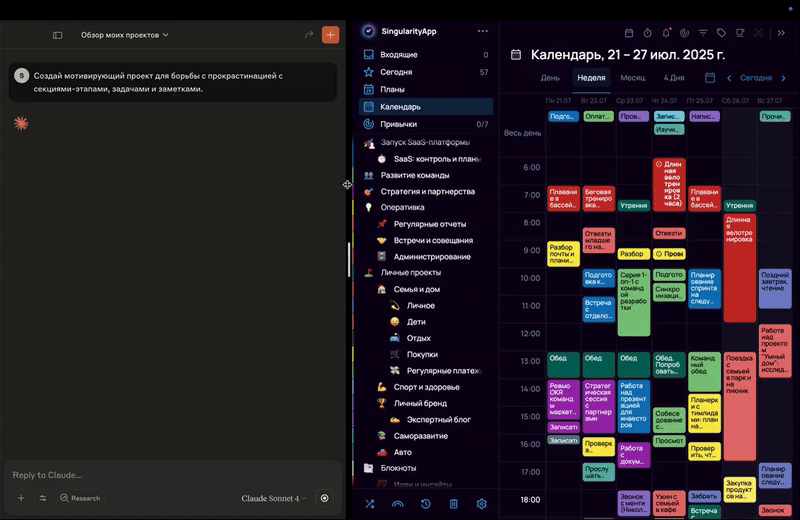Screen dimensions: 800x520
Task: Open the filter icon in the toolbar
Action: (703, 33)
